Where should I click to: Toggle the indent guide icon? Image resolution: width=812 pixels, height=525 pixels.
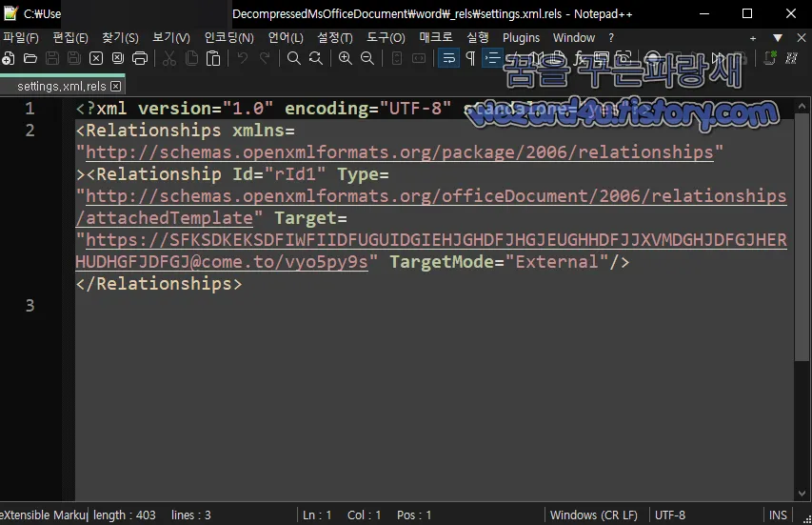(492, 58)
